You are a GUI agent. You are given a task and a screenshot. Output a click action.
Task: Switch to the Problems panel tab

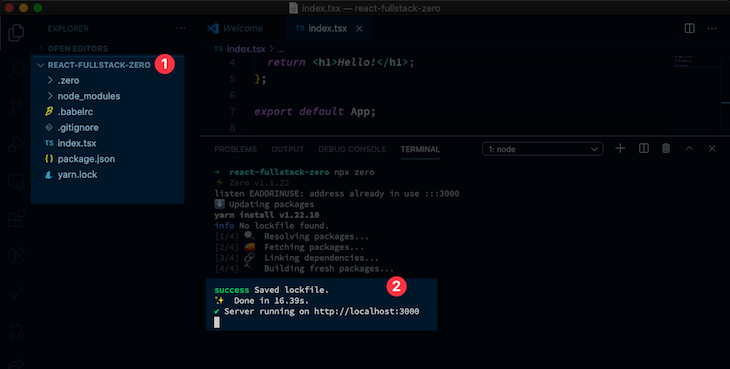235,149
